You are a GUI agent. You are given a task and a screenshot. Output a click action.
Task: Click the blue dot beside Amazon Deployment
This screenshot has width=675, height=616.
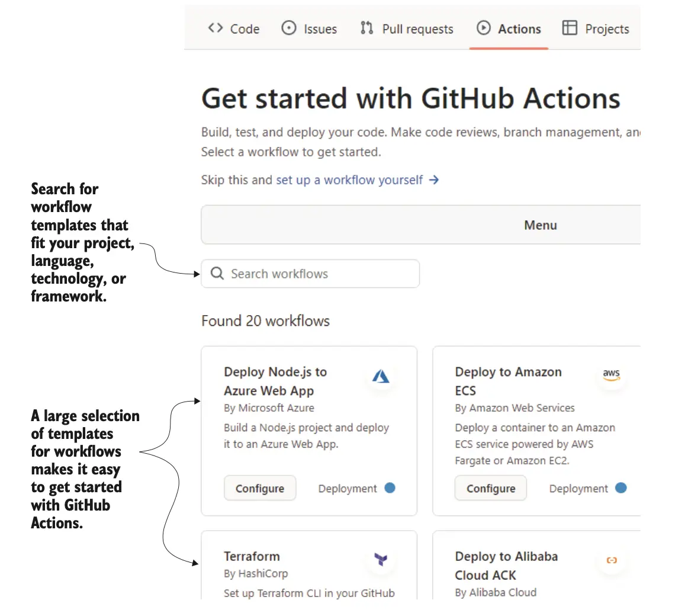tap(621, 488)
